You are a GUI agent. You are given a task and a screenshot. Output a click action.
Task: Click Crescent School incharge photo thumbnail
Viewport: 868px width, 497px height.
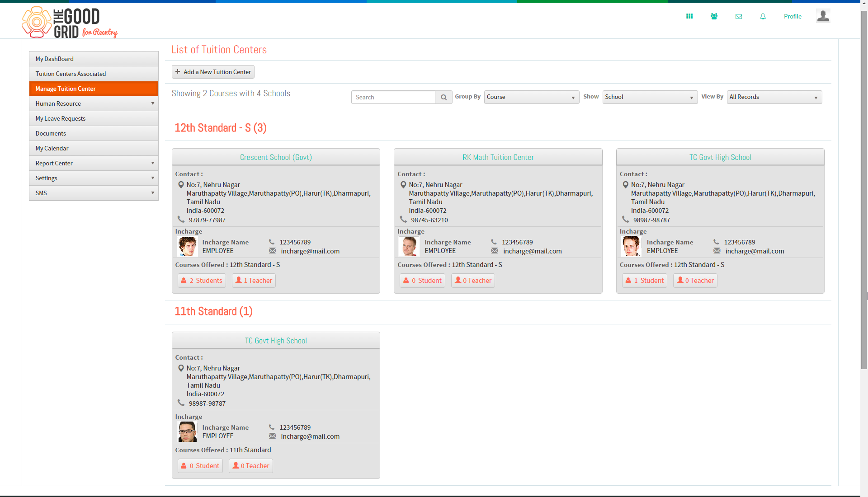[x=187, y=246]
